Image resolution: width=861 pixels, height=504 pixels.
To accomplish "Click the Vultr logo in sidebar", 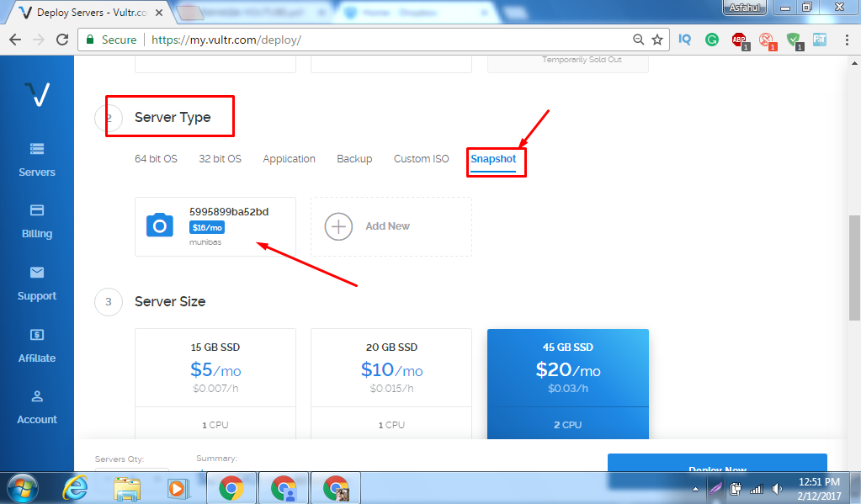I will click(x=37, y=94).
